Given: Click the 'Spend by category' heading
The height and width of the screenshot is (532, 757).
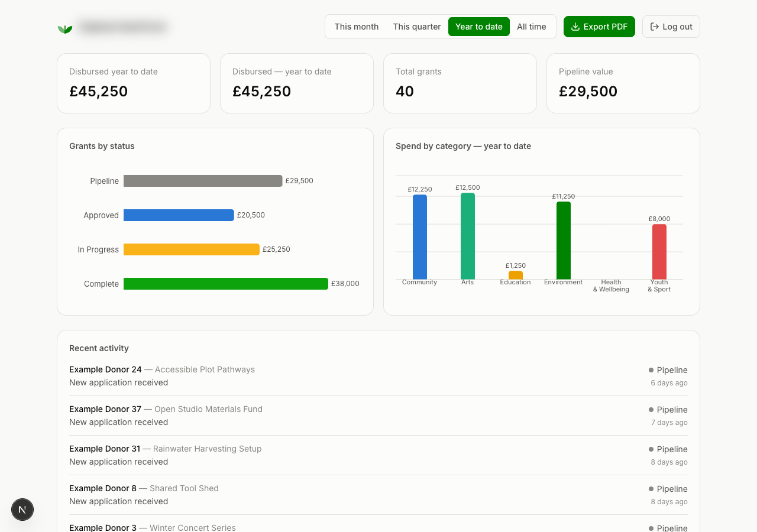Looking at the screenshot, I should point(463,146).
